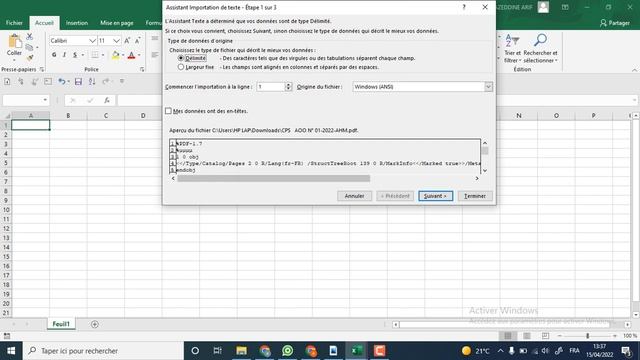Image resolution: width=640 pixels, height=360 pixels.
Task: Open the font size 11 dropdown
Action: click(x=116, y=40)
